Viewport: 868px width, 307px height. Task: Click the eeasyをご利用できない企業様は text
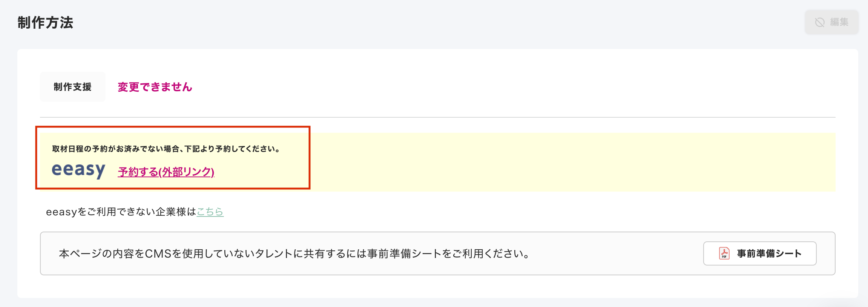tap(121, 212)
